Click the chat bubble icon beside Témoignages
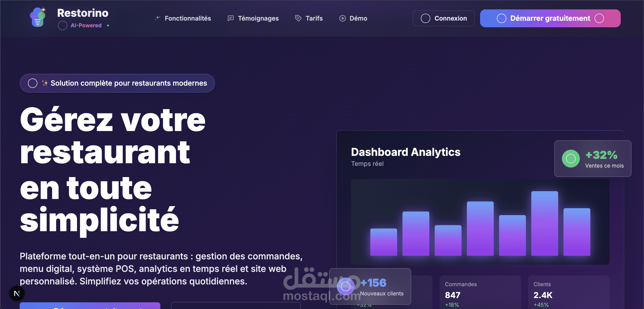Screen dimensions: 644x309 tap(231, 18)
